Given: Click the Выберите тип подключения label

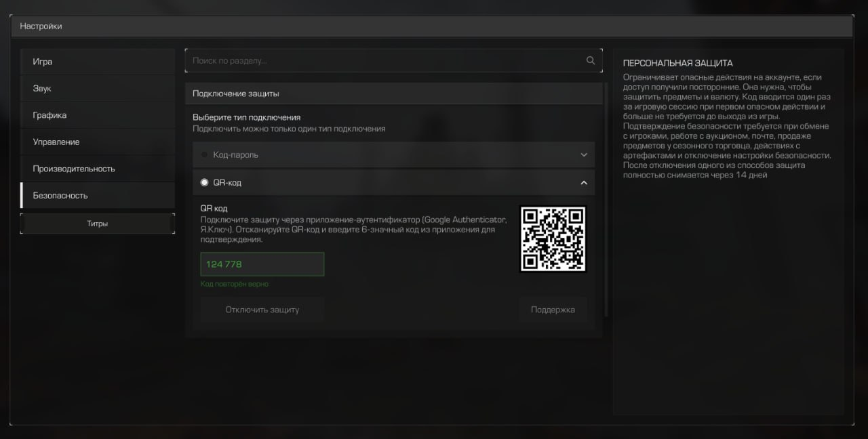Looking at the screenshot, I should point(246,117).
